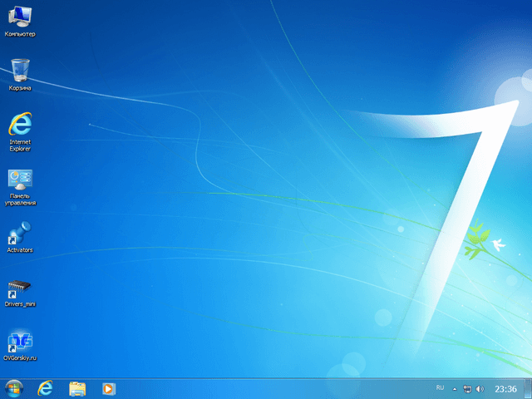
Task: Launch Internet Explorer from the taskbar
Action: (46, 388)
